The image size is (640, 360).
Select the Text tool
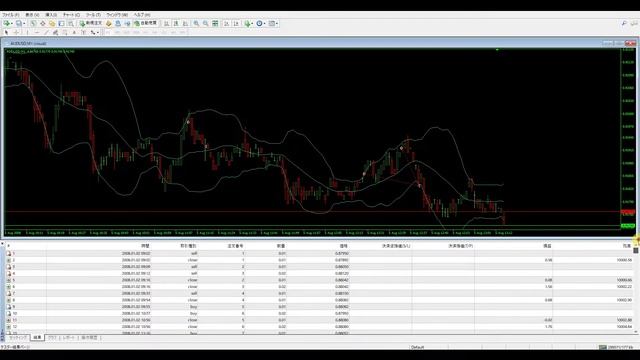coord(74,32)
